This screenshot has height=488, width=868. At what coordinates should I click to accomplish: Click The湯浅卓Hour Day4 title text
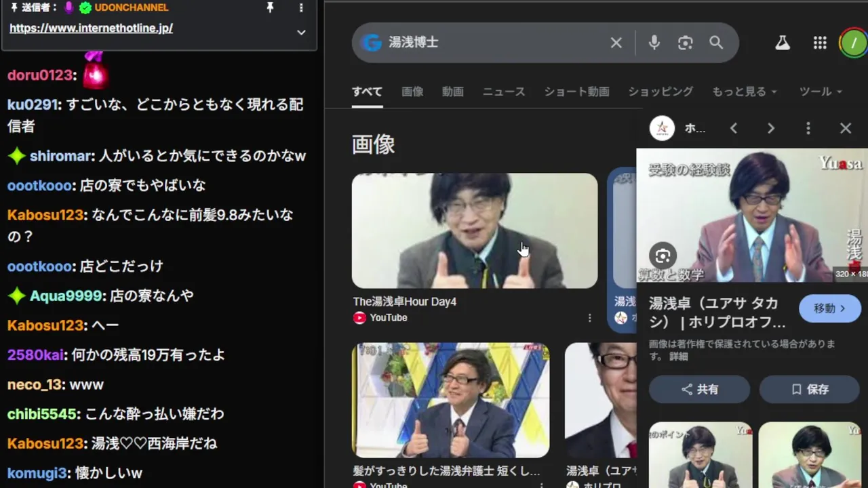pos(405,302)
